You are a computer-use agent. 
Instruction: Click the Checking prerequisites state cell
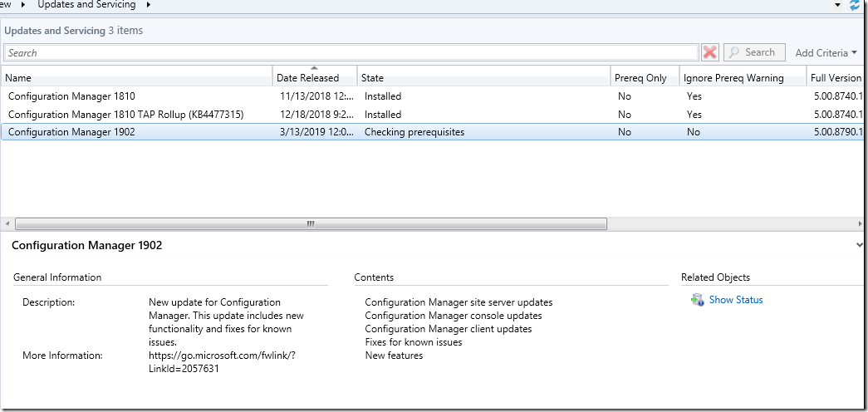(x=414, y=132)
